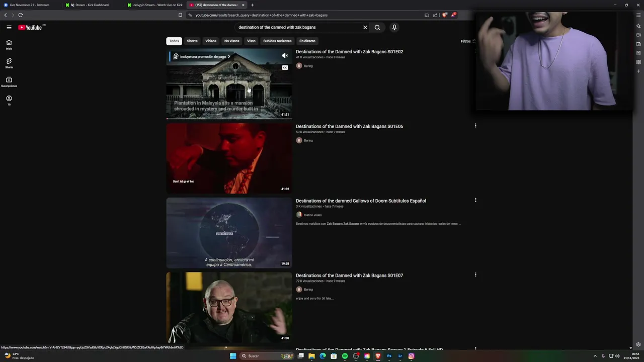Image resolution: width=644 pixels, height=362 pixels.
Task: Open Inicio in the YouTube sidebar
Action: (x=9, y=45)
